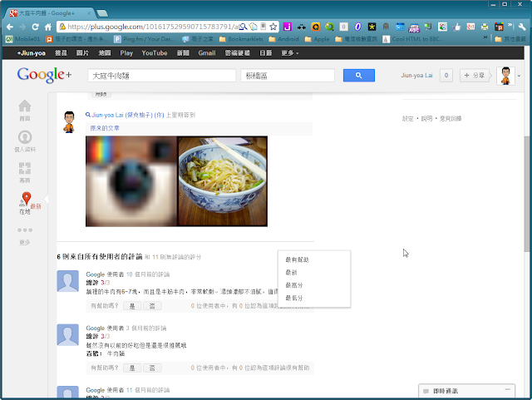Click the orange Q extension icon

point(316,27)
